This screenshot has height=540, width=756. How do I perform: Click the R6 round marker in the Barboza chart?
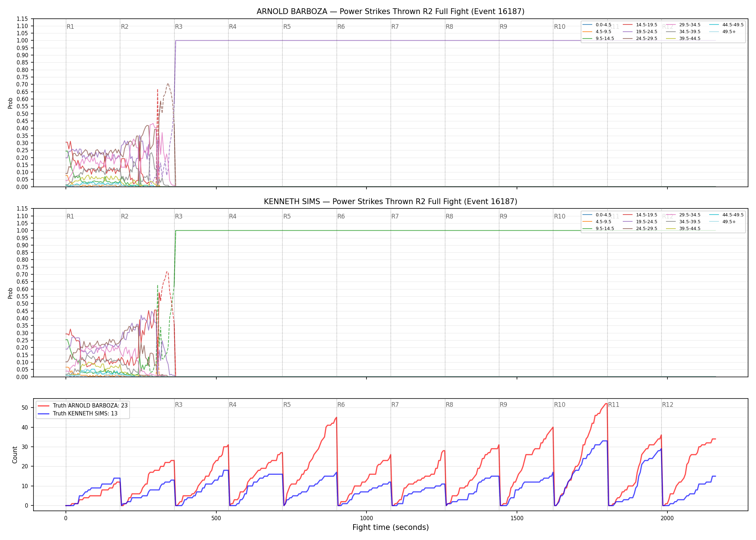click(341, 27)
